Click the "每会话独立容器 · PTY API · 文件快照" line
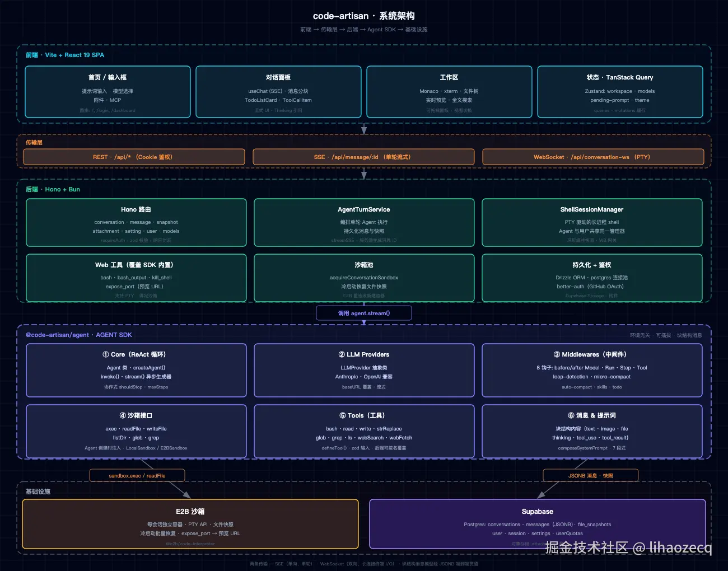 tap(190, 525)
